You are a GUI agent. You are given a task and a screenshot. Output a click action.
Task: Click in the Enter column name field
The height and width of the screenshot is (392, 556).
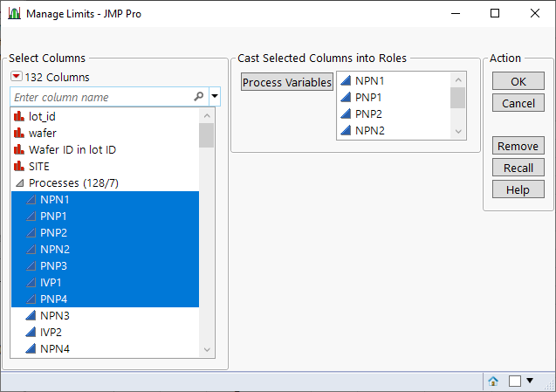click(100, 97)
